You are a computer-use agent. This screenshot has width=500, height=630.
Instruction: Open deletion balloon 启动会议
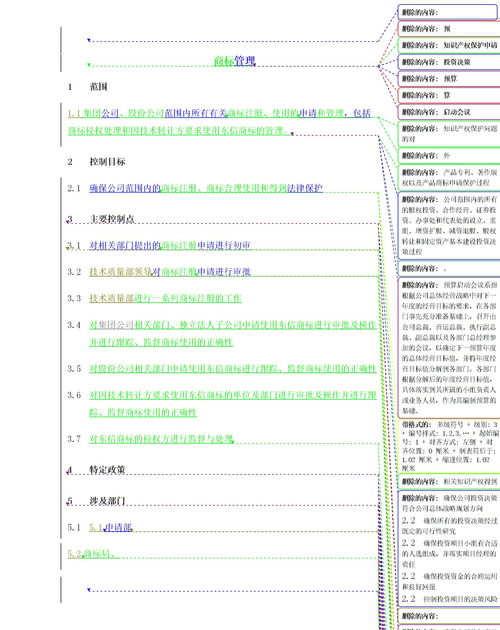(x=449, y=112)
